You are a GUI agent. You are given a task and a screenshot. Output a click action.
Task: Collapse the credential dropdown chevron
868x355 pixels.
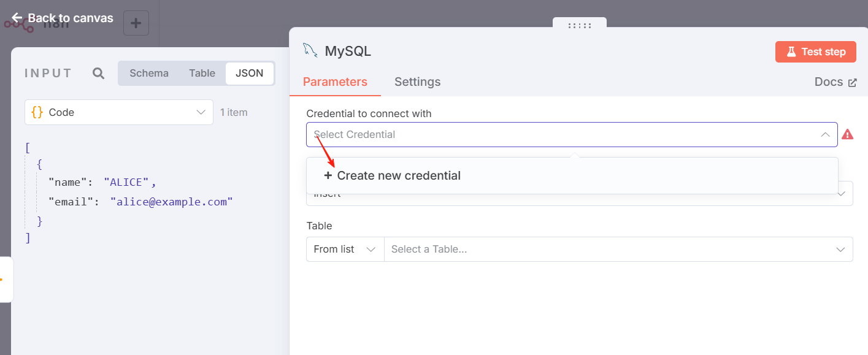pos(825,134)
